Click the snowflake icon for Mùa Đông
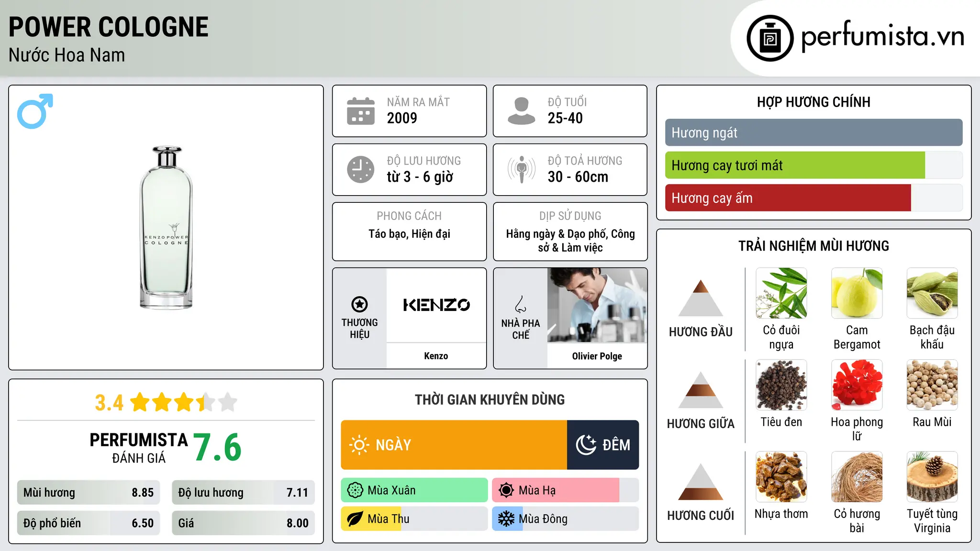Image resolution: width=980 pixels, height=551 pixels. pyautogui.click(x=506, y=519)
